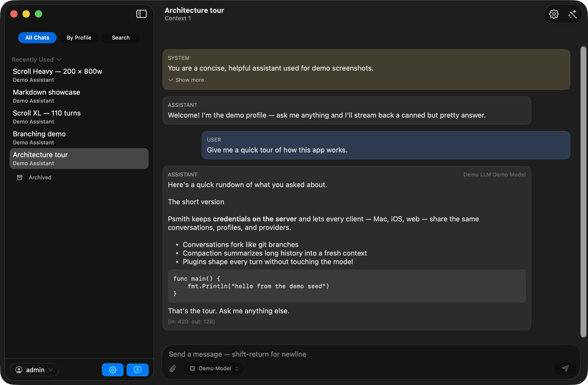Click the Demo LLM Demo Model label
Image resolution: width=588 pixels, height=385 pixels.
pos(494,175)
